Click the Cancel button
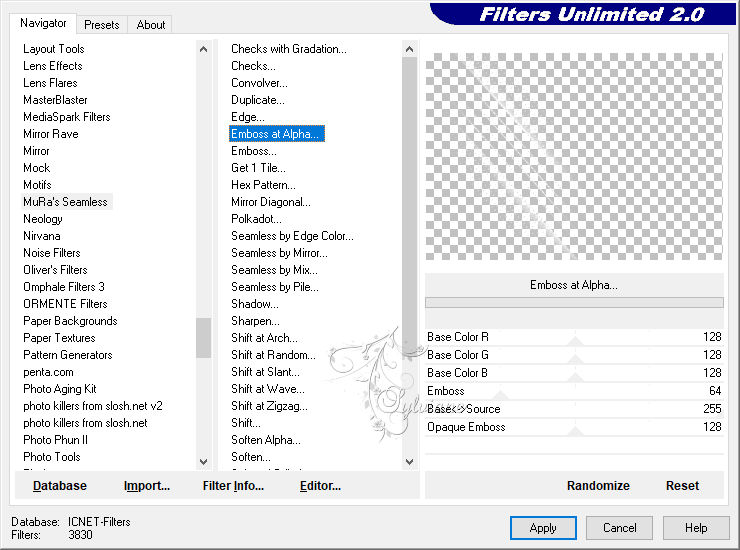 pyautogui.click(x=619, y=527)
